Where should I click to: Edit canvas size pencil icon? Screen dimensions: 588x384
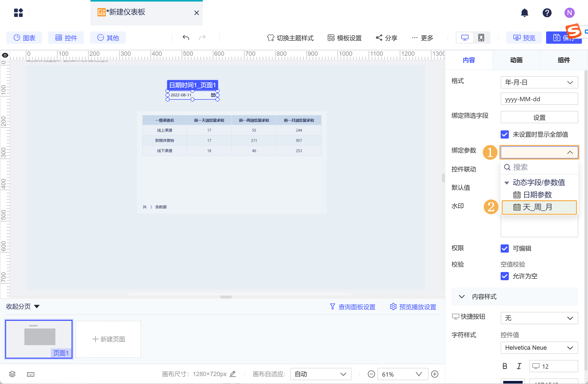[232, 374]
